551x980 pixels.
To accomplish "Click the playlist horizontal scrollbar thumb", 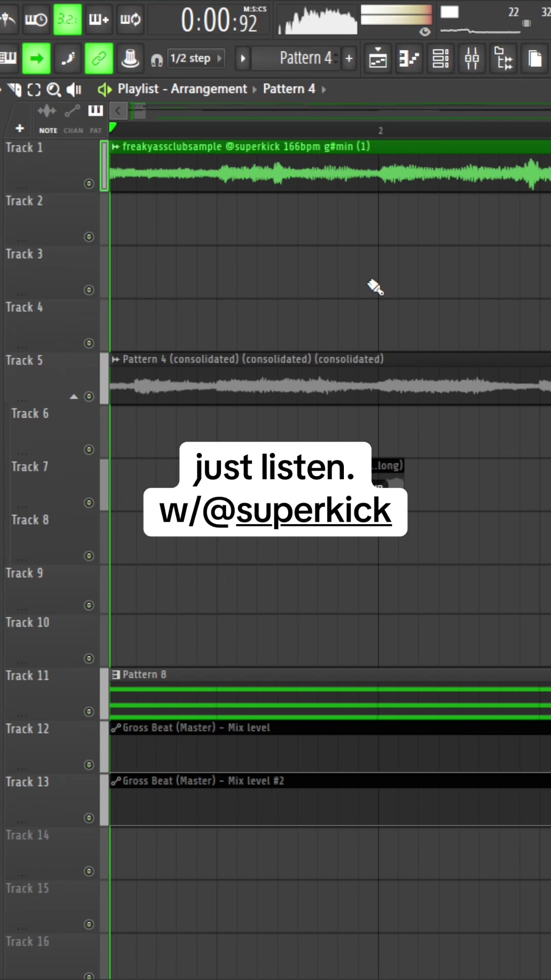I will pos(139,110).
